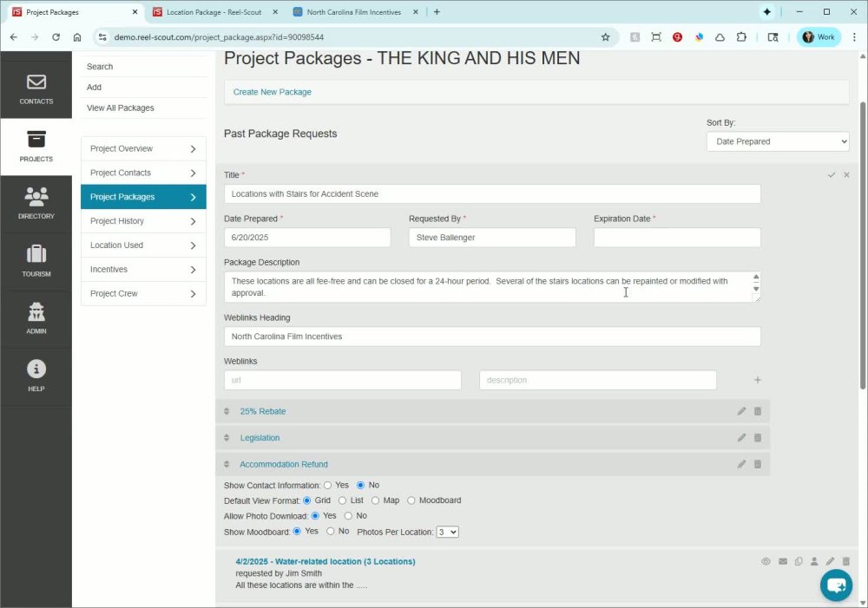
Task: Set Show Contact Information to No
Action: 361,485
